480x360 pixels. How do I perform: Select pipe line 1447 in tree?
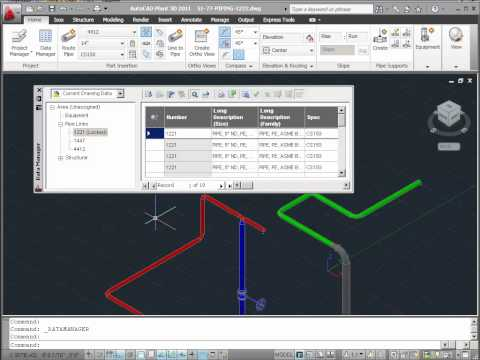coord(79,141)
